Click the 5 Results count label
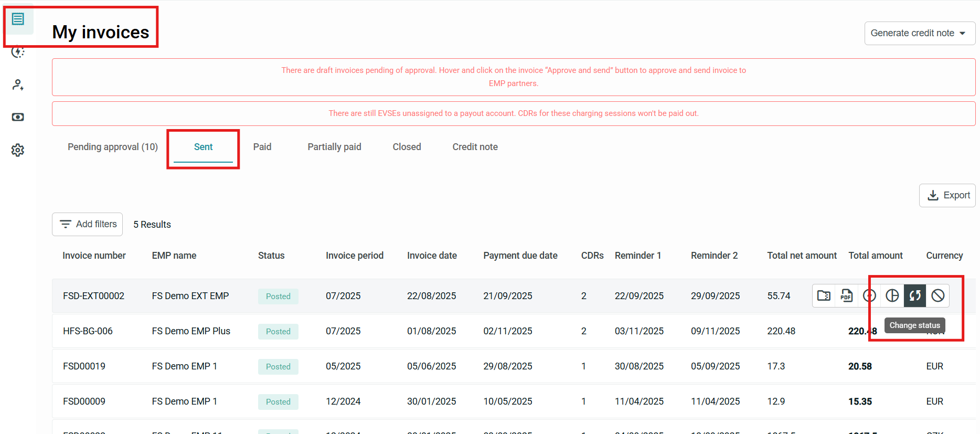The image size is (980, 434). pyautogui.click(x=152, y=225)
